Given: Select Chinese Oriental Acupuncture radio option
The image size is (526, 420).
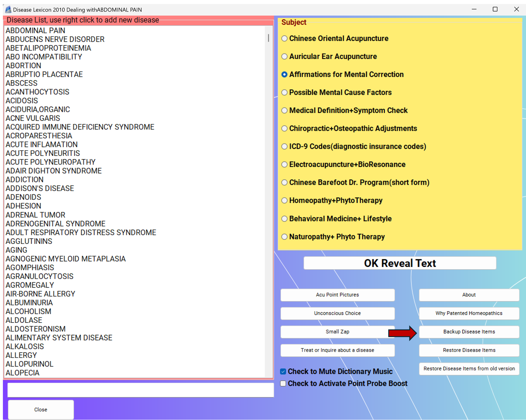Looking at the screenshot, I should [x=284, y=38].
